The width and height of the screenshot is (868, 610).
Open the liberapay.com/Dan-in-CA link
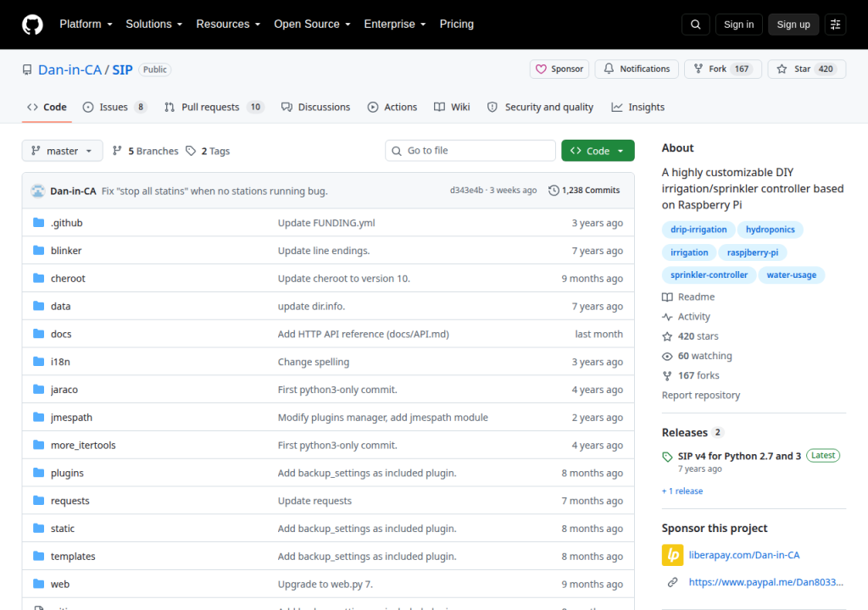(744, 555)
